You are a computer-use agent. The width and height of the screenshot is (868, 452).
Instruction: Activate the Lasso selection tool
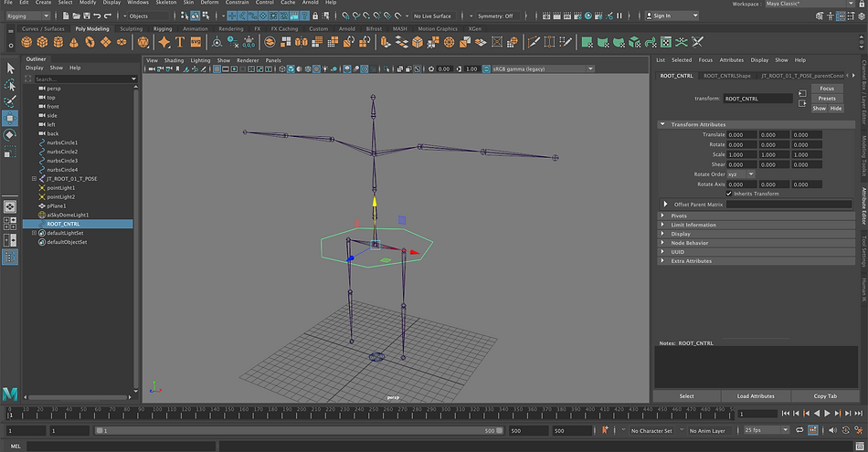[10, 85]
